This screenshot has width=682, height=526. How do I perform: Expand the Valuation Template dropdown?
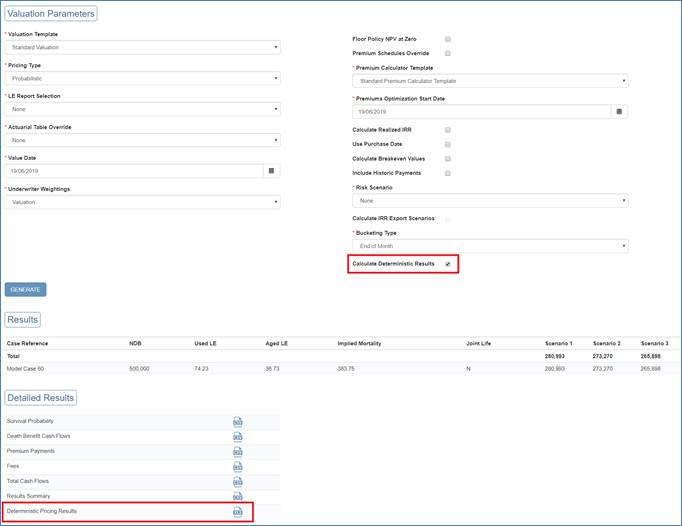(143, 47)
